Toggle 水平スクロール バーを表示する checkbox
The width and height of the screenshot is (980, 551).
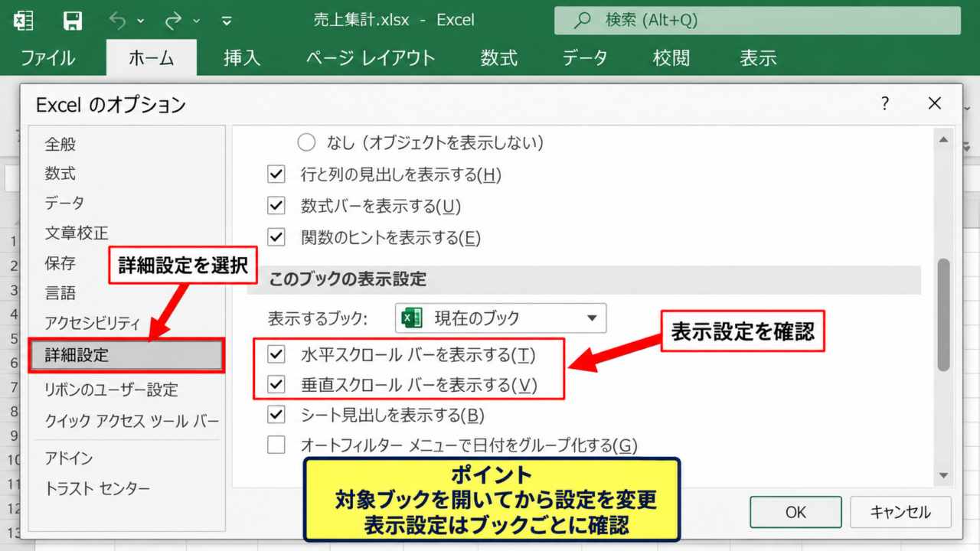(x=276, y=354)
